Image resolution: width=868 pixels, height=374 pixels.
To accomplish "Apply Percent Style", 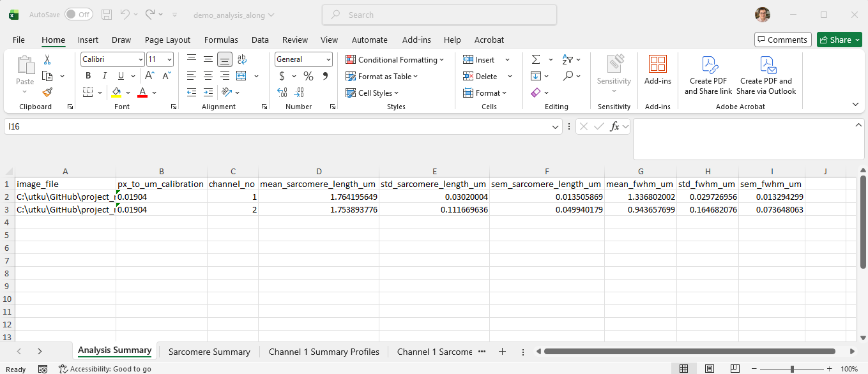I will click(x=308, y=76).
